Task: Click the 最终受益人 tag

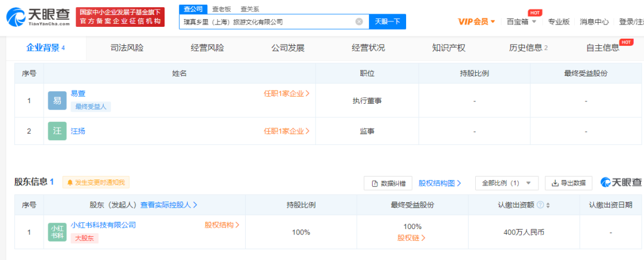Action: coord(91,107)
